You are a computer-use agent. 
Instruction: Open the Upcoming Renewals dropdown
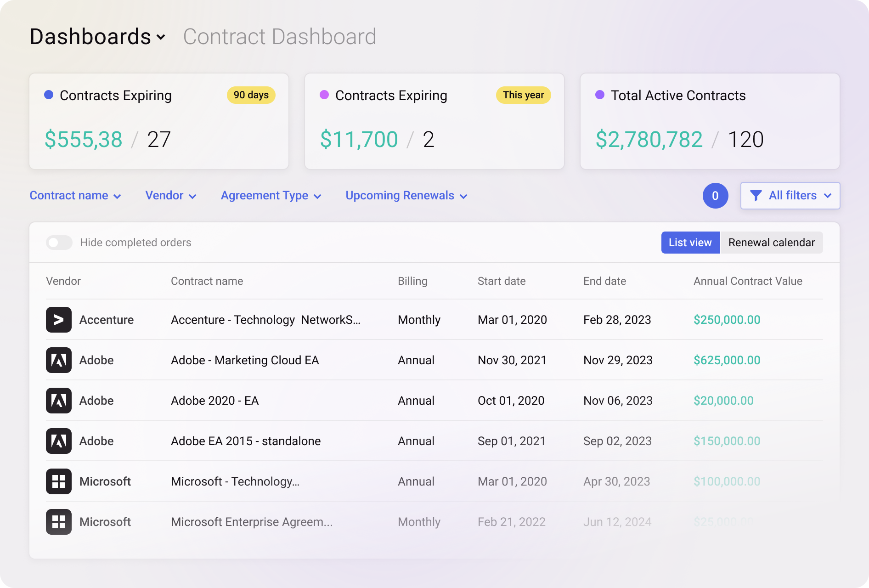click(406, 196)
